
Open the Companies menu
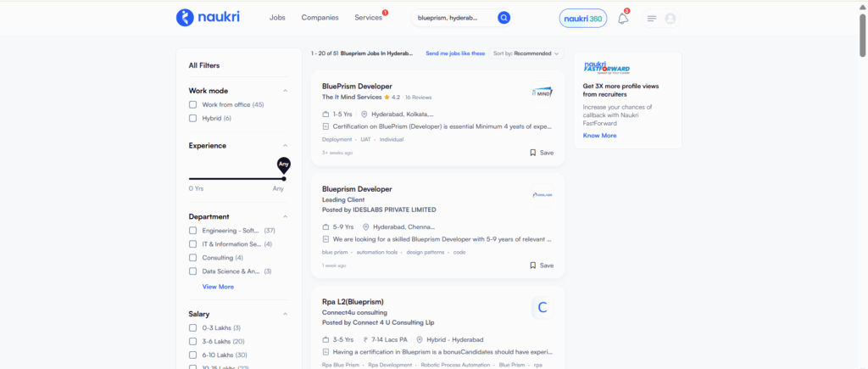(x=320, y=18)
